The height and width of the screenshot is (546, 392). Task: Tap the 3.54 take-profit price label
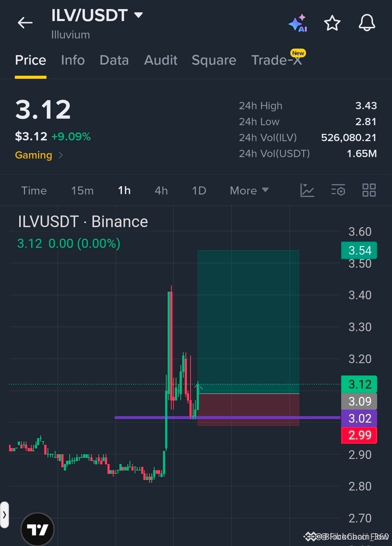359,250
